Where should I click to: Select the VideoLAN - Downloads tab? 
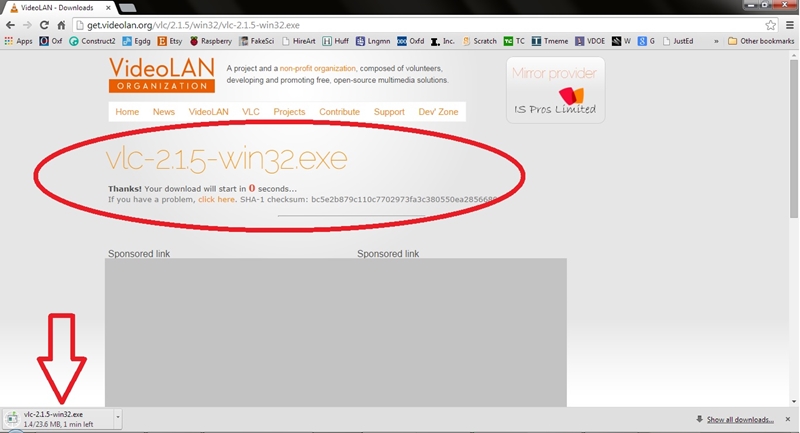coord(57,8)
